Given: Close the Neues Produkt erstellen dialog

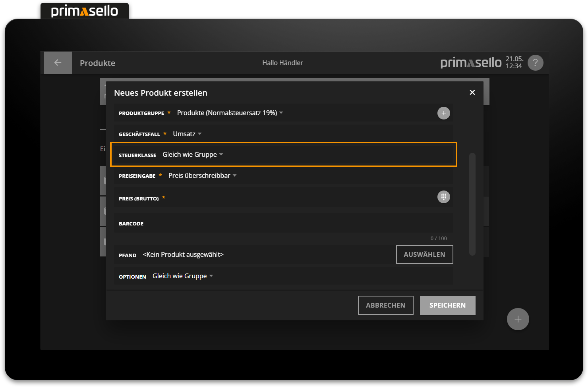Looking at the screenshot, I should click(x=472, y=92).
